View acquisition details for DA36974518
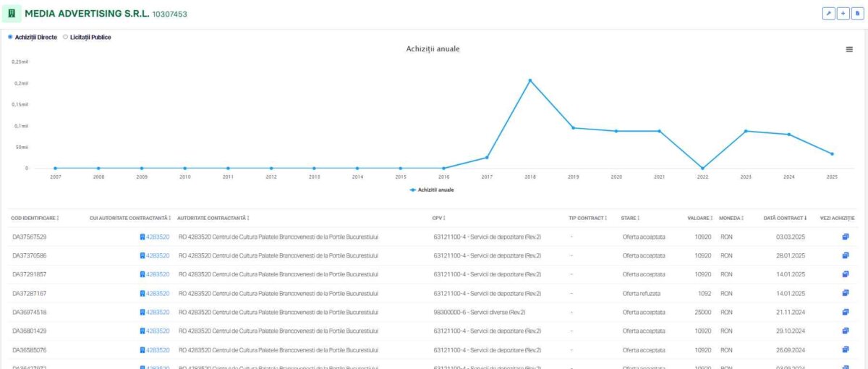The width and height of the screenshot is (868, 369). [846, 312]
